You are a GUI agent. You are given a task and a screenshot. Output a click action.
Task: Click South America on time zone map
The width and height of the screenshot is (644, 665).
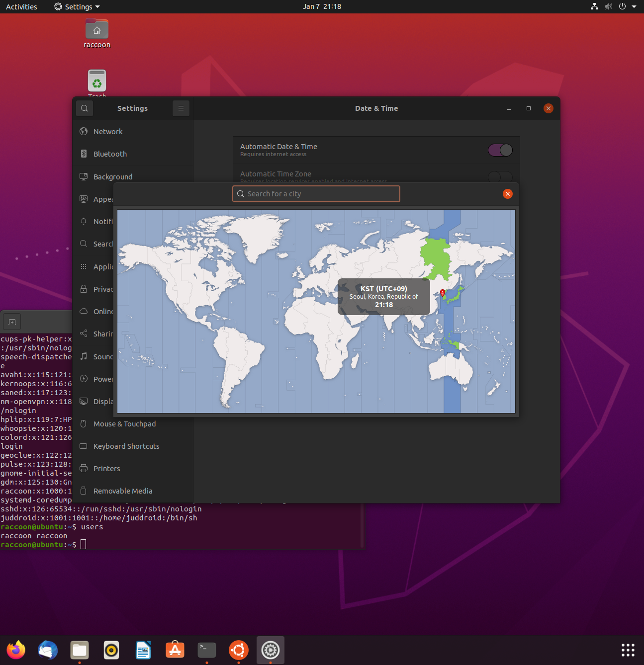click(x=239, y=365)
